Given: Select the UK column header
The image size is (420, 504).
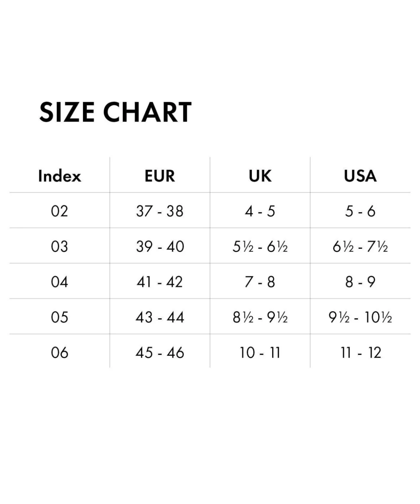Looking at the screenshot, I should [x=260, y=176].
